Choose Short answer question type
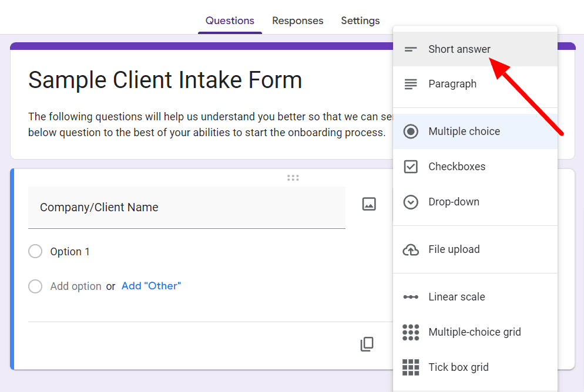584x392 pixels. 475,49
